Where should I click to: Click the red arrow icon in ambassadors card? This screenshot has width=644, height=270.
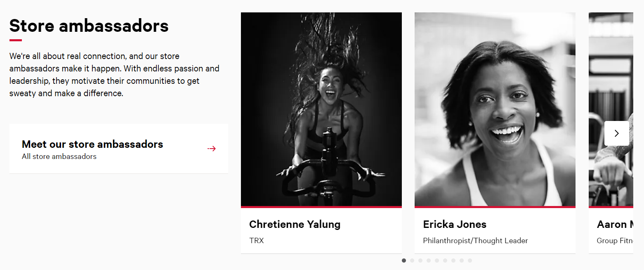pos(212,149)
